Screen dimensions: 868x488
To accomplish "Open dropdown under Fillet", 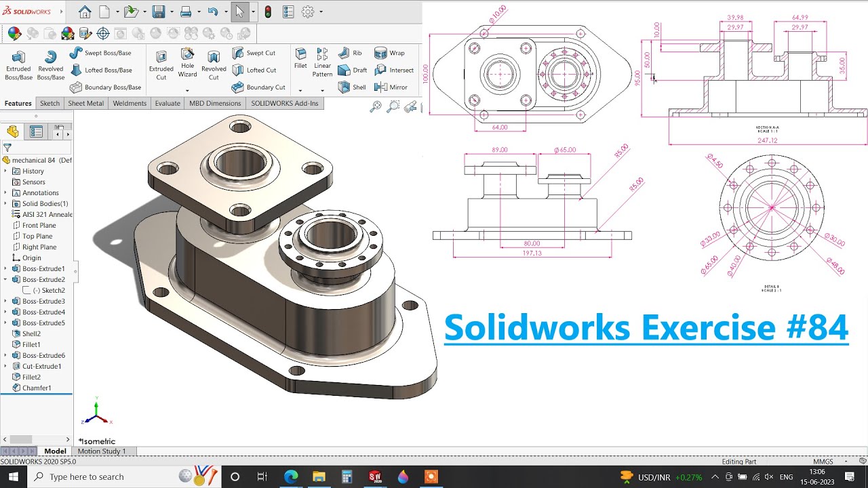I will tap(300, 90).
